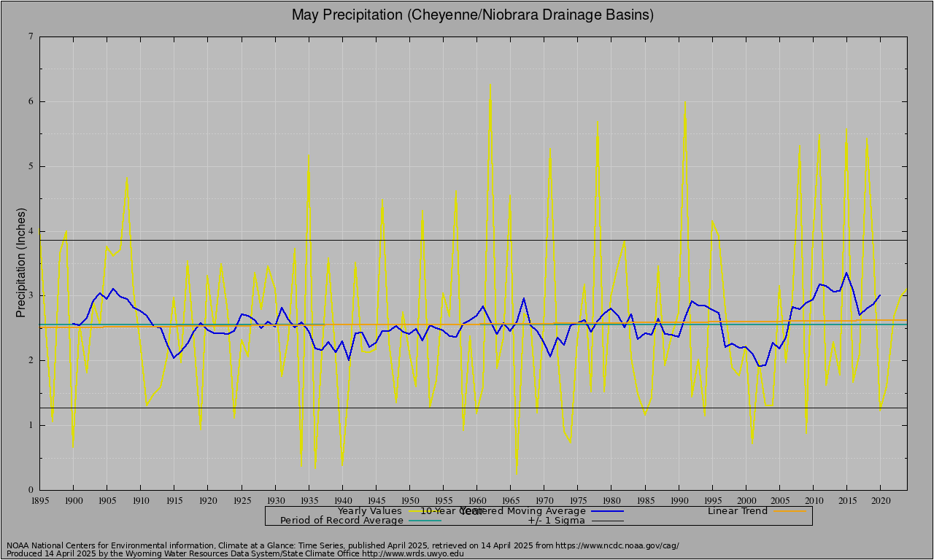Click the x-axis year label 1950
This screenshot has height=560, width=934.
pos(409,500)
